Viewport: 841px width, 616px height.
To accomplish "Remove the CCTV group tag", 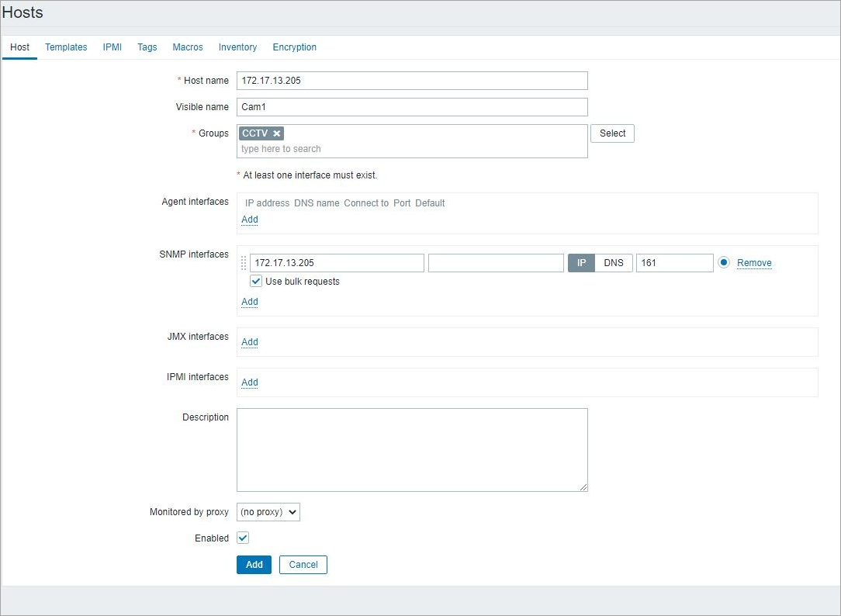I will [x=277, y=133].
